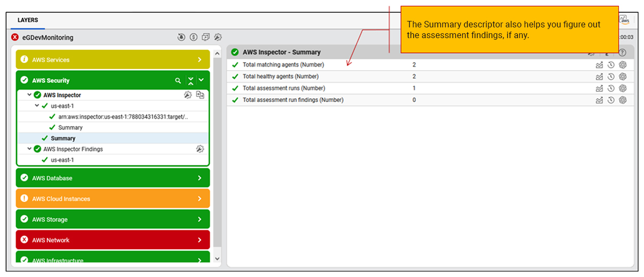This screenshot has width=644, height=277.
Task: Open the graph icon for Total matching agents
Action: [599, 64]
